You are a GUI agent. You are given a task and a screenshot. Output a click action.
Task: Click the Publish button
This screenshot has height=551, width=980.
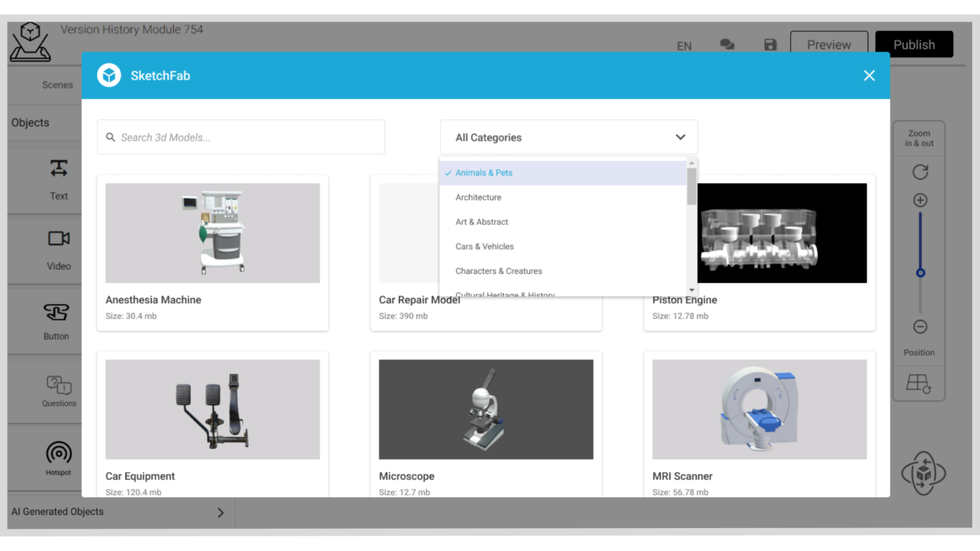point(914,45)
